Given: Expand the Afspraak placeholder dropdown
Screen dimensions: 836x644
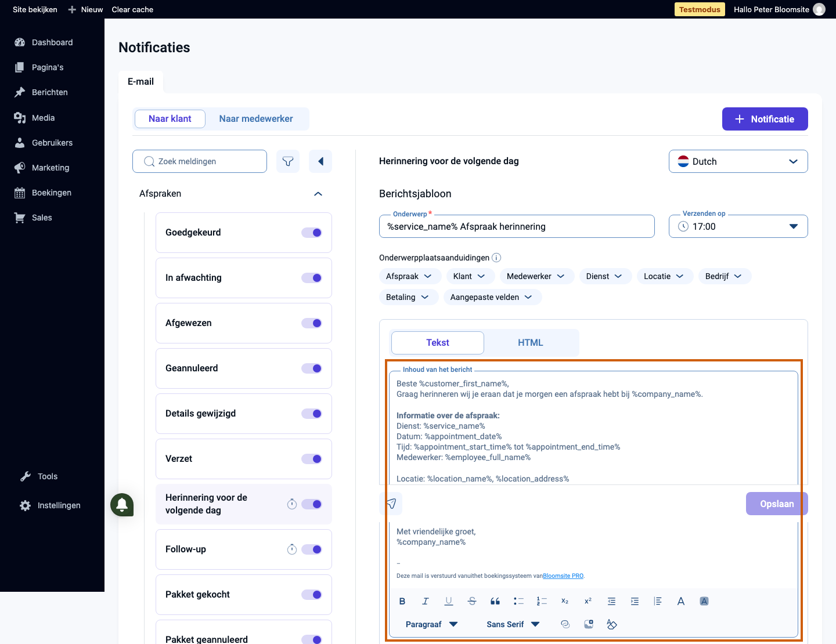Looking at the screenshot, I should tap(410, 276).
